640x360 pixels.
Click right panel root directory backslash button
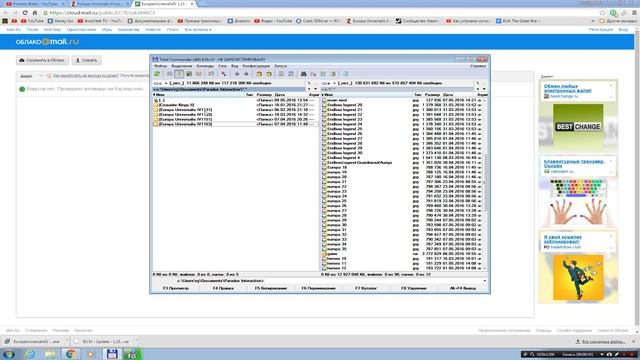pos(478,83)
